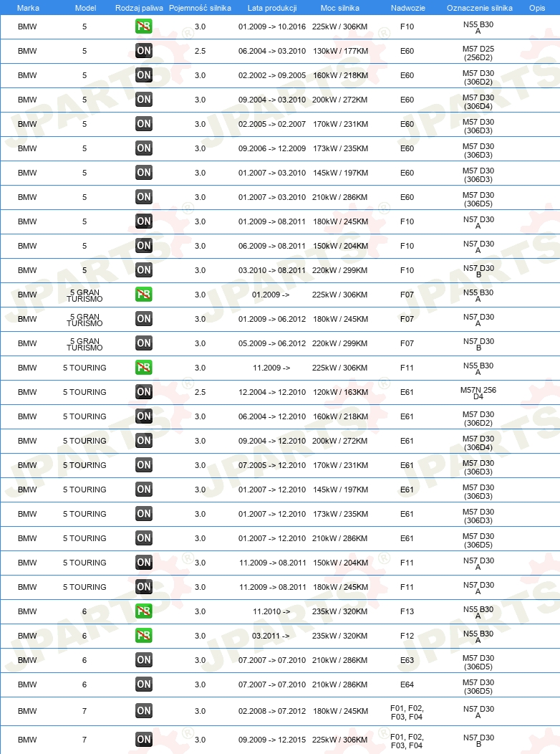Click PB icon in BMW 6 F13 row

coord(144,611)
